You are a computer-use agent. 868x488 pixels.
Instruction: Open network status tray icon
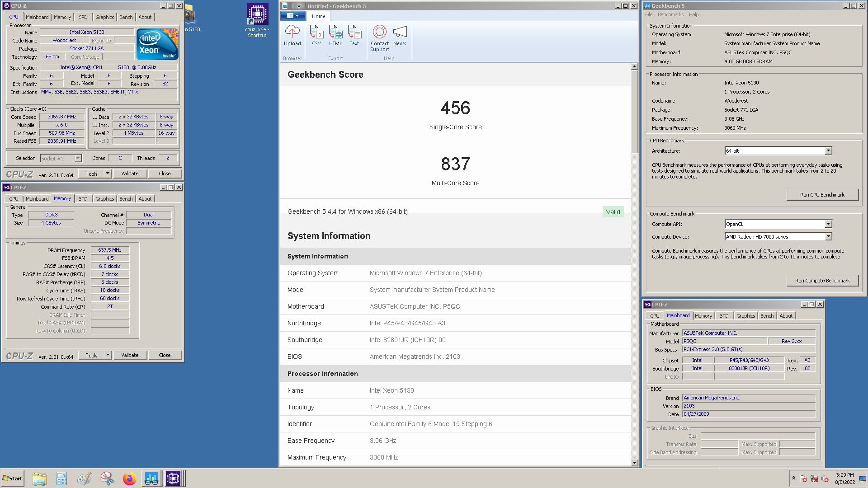point(814,479)
